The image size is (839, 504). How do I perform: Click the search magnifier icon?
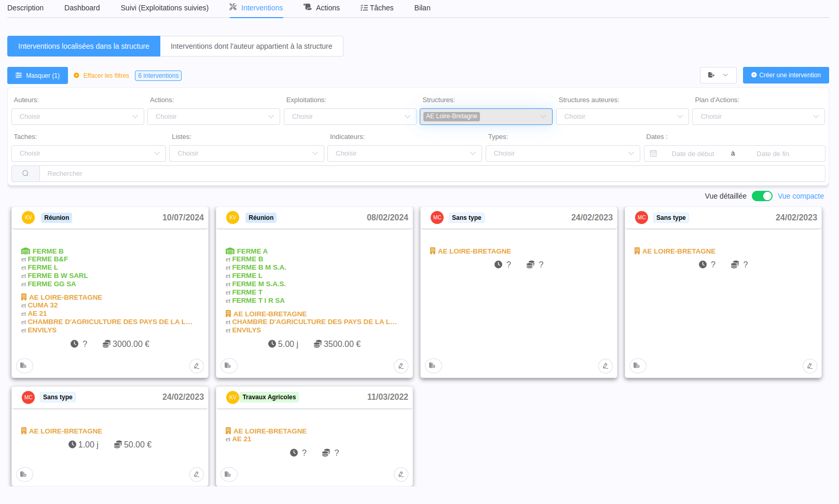(x=25, y=174)
